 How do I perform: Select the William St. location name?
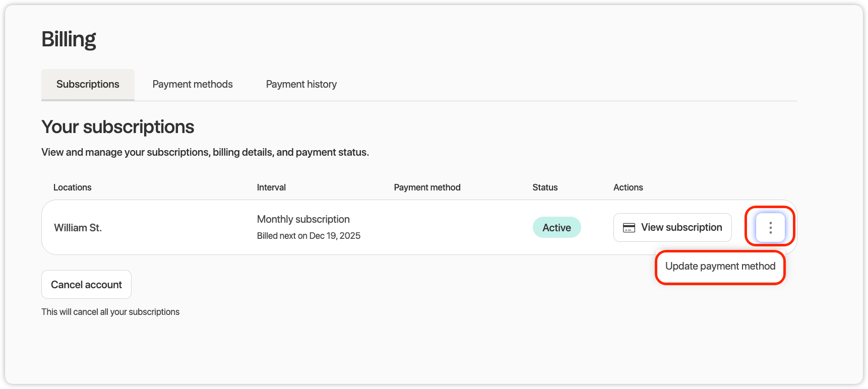[x=78, y=228]
